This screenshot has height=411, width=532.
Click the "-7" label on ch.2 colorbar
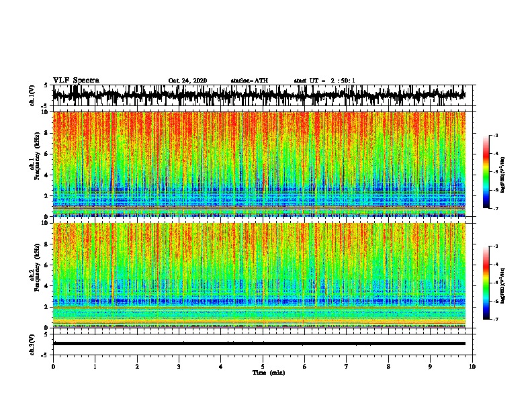[x=495, y=319]
